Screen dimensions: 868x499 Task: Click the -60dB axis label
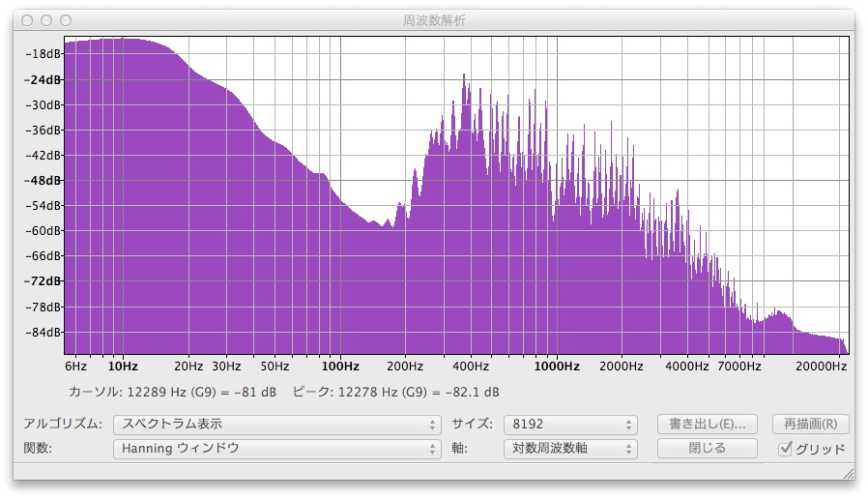click(43, 231)
